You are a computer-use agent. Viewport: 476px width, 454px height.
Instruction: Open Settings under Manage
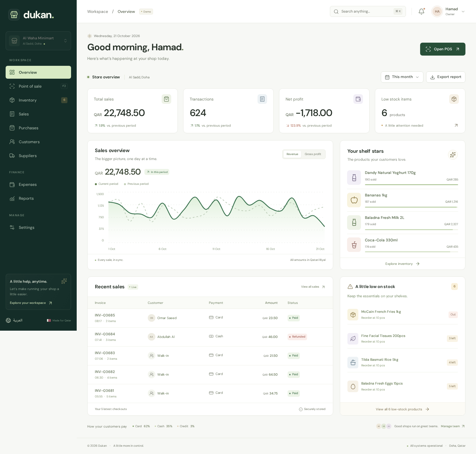coord(38,227)
